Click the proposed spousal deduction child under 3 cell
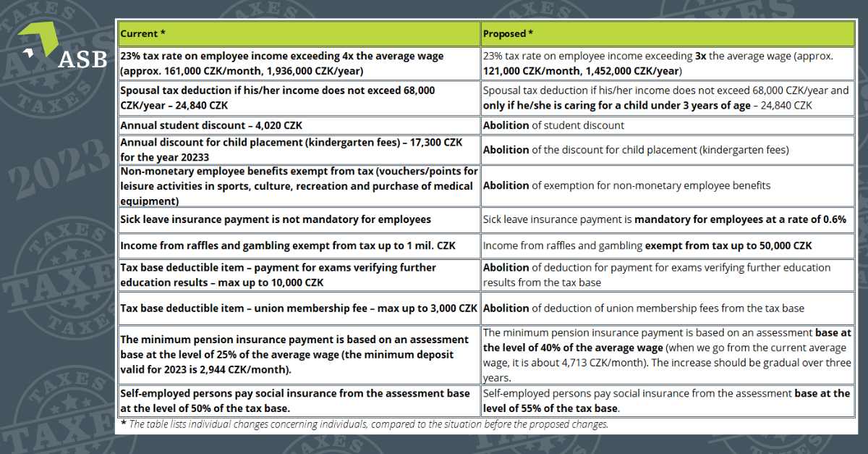 coord(667,98)
